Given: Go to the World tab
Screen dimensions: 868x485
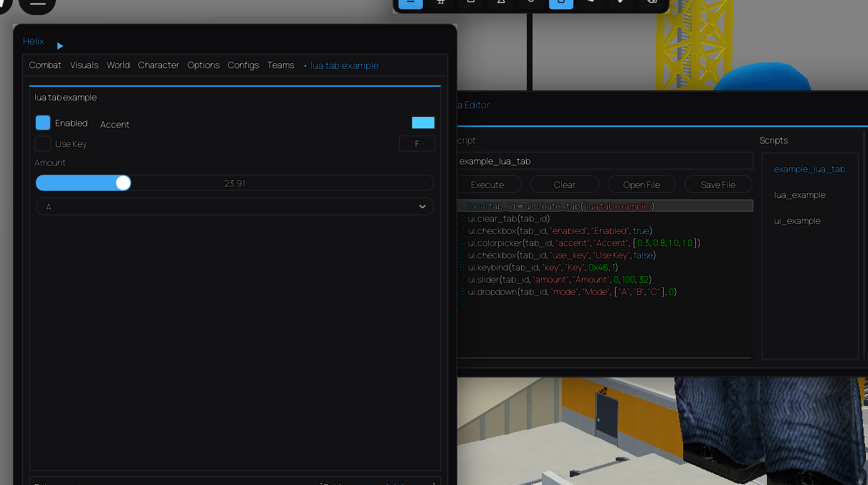Looking at the screenshot, I should click(x=118, y=65).
